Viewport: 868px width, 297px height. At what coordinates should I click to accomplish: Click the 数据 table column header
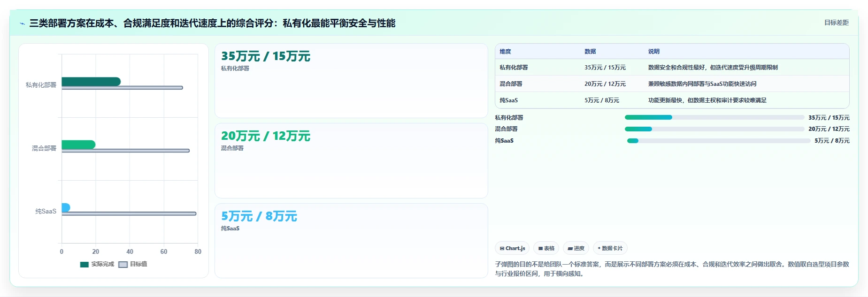[590, 52]
